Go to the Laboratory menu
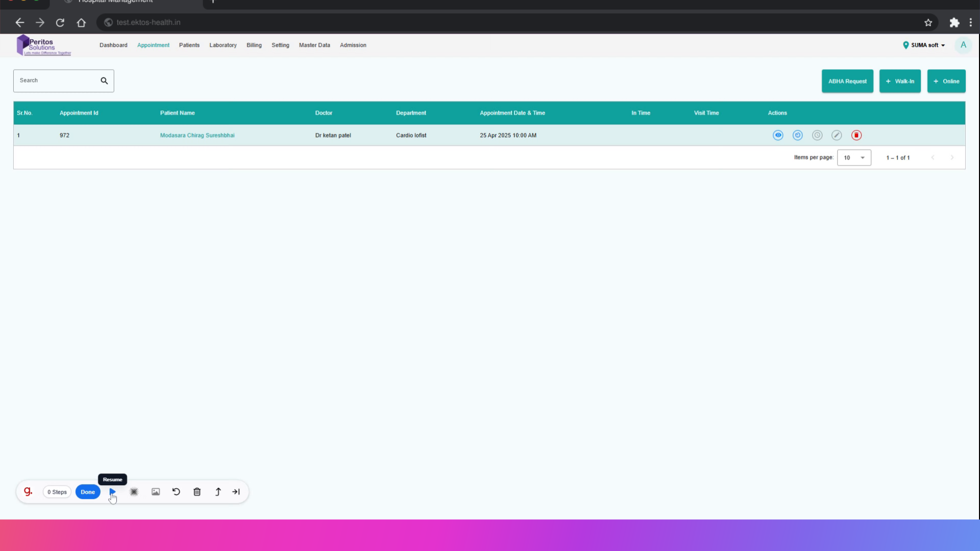This screenshot has width=980, height=551. 223,45
